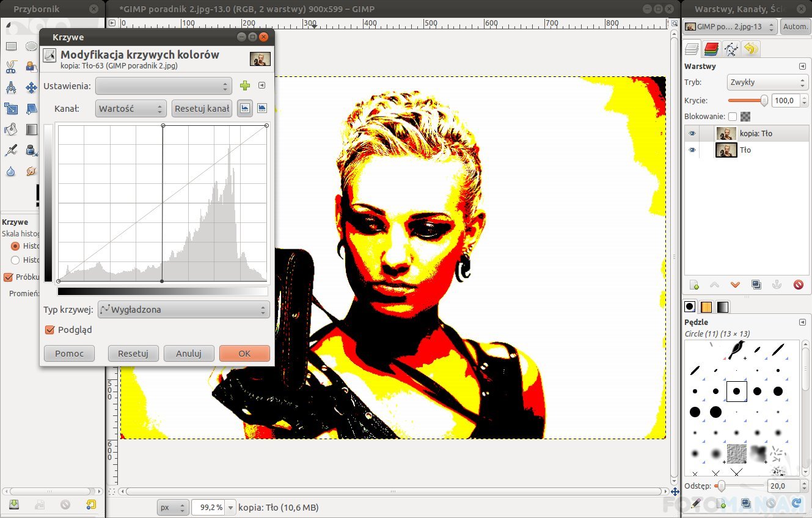
Task: Click the green plus to save curve settings
Action: coord(245,86)
